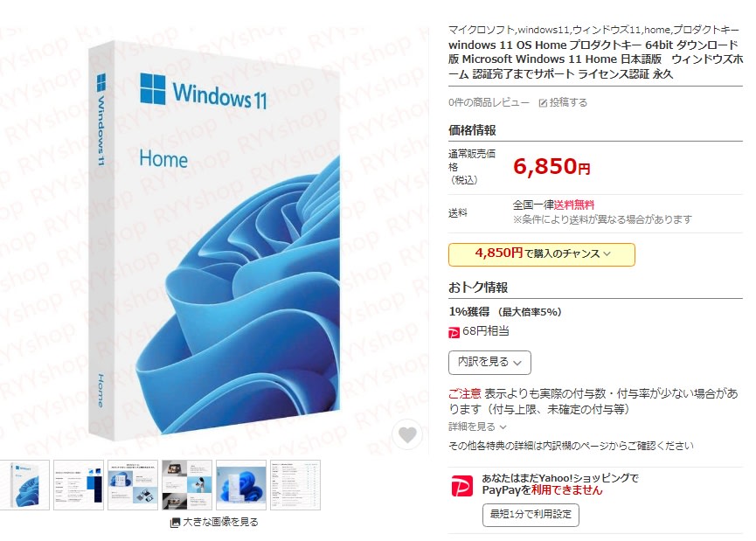Select first thumbnail of Windows 11 box

24,484
